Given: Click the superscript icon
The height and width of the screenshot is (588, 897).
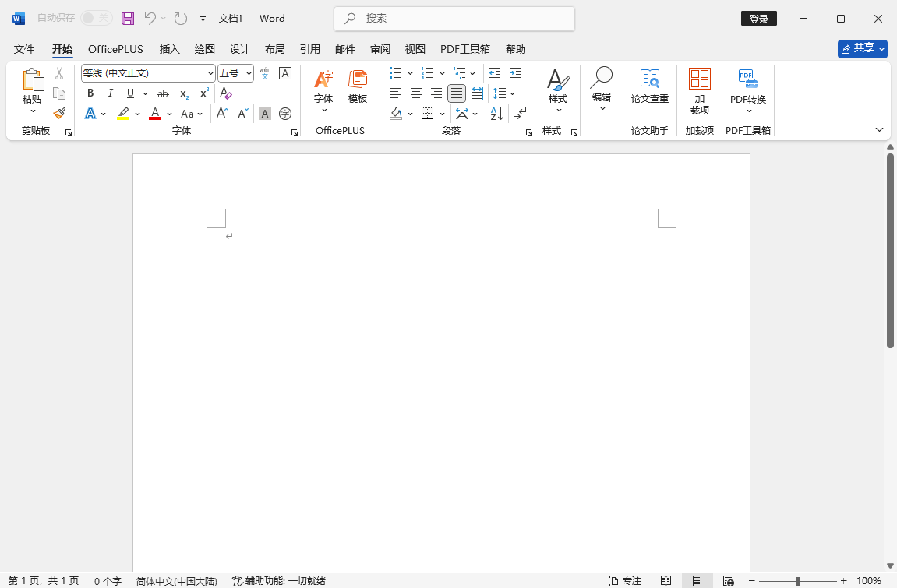Looking at the screenshot, I should tap(203, 93).
